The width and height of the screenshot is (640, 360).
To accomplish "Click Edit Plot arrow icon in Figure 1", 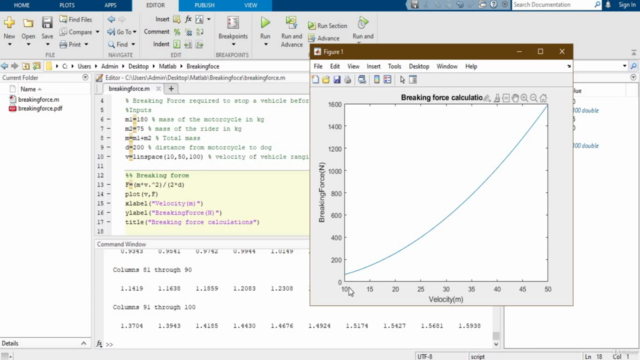I will tap(402, 80).
